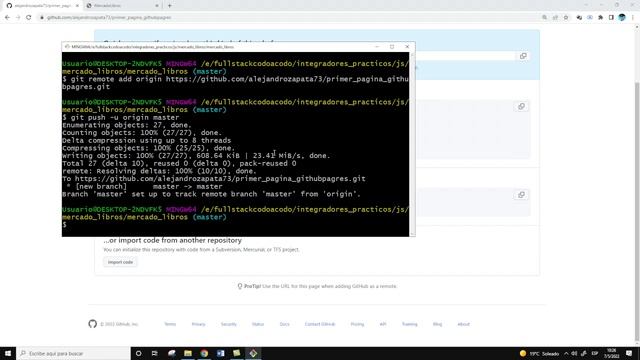Reload the GitHub page

pyautogui.click(x=29, y=18)
